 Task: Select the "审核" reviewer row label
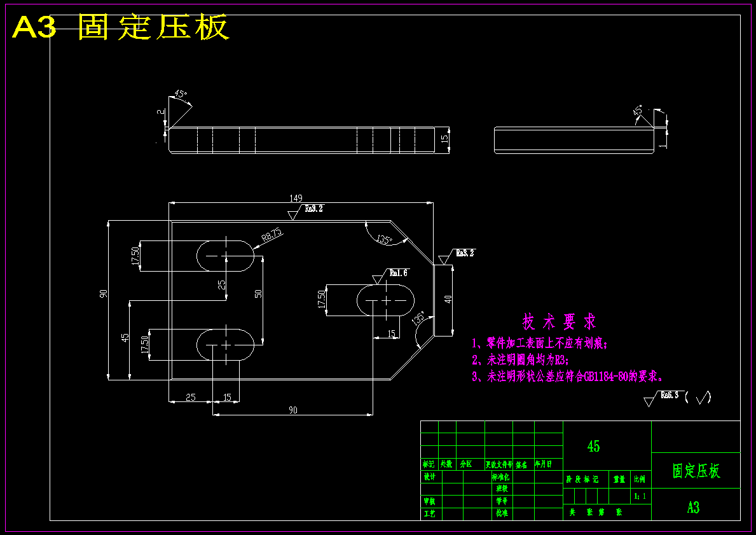[x=429, y=501]
